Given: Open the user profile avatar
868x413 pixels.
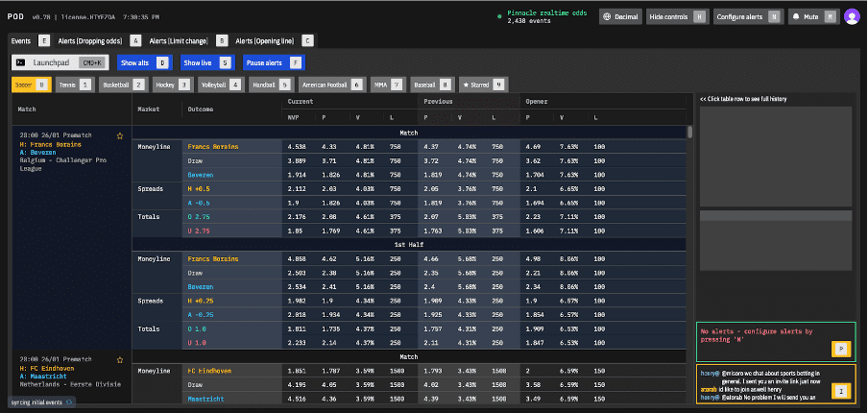Looking at the screenshot, I should (851, 16).
